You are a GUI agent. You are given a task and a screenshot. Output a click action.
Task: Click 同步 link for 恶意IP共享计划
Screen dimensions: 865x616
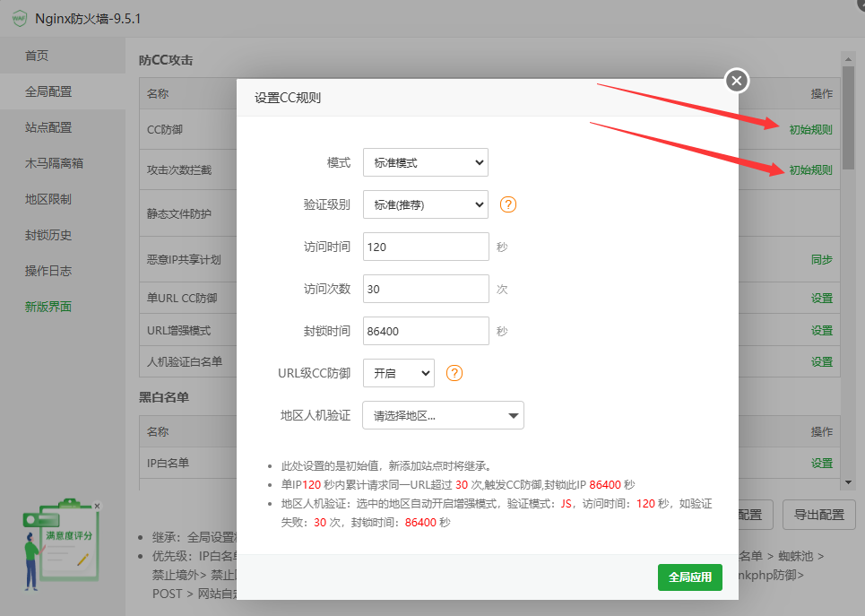point(821,259)
